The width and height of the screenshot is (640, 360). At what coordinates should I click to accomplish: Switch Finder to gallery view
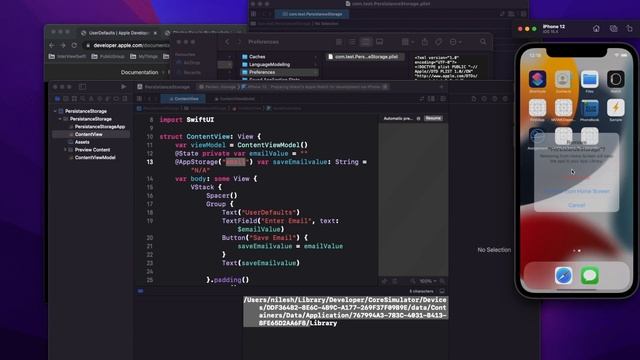(380, 42)
